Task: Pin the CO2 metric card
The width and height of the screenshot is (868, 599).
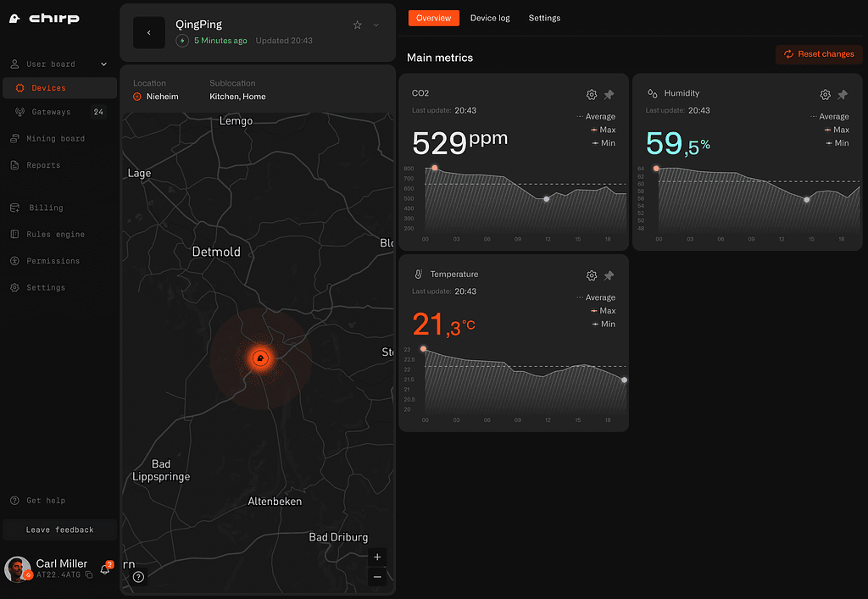Action: pos(609,95)
